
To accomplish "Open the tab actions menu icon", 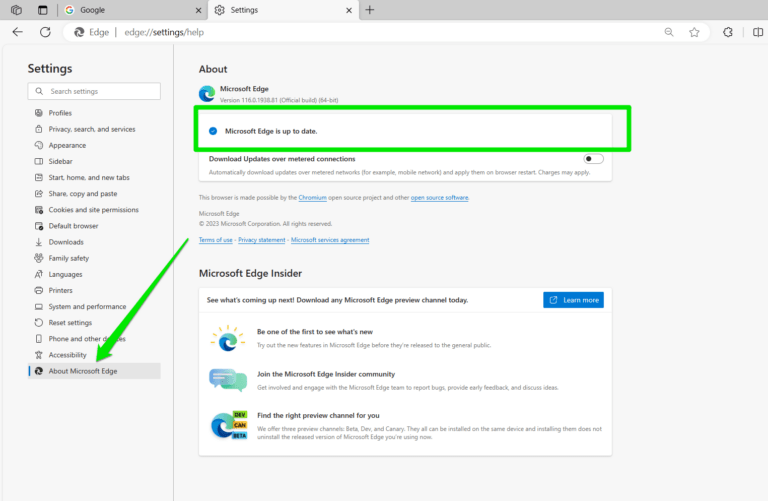I will [43, 10].
